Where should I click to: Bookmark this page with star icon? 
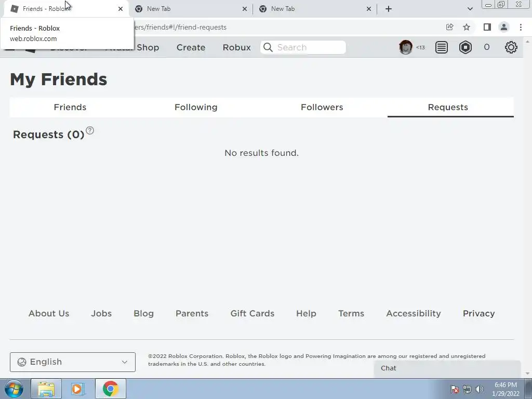tap(467, 27)
